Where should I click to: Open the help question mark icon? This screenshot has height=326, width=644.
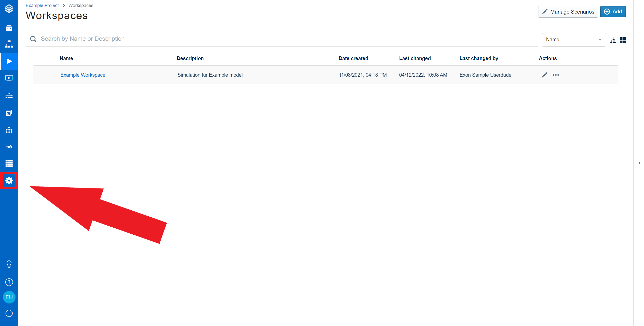click(x=9, y=282)
